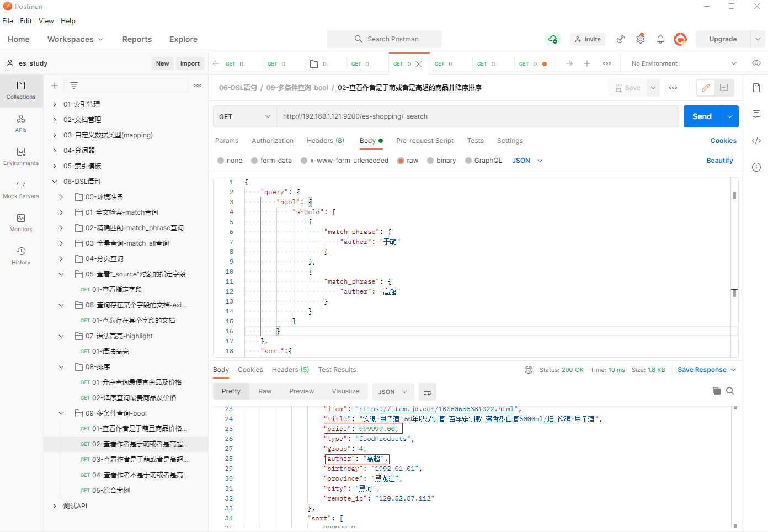This screenshot has height=532, width=768.
Task: Open the History sidebar panel
Action: coord(21,256)
